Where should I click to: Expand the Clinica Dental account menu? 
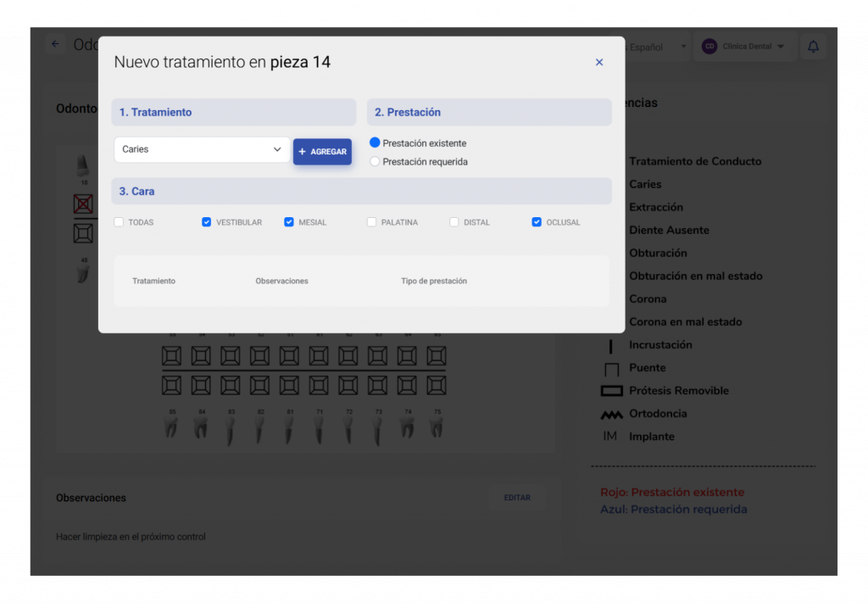pyautogui.click(x=743, y=47)
